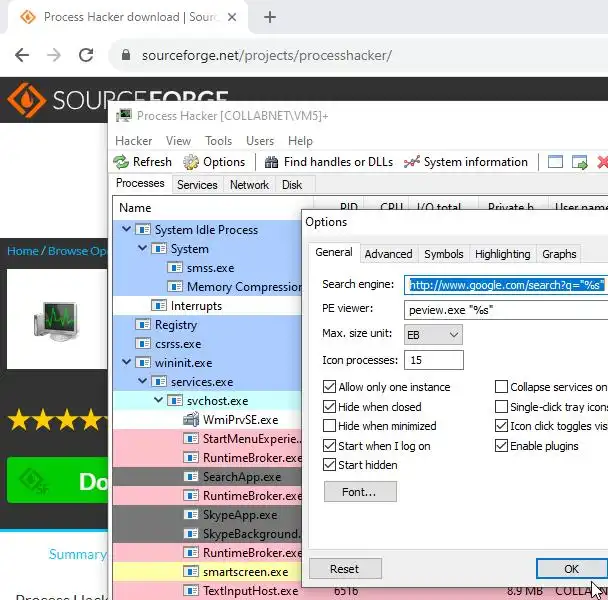This screenshot has width=608, height=600.
Task: Confirm options with OK button
Action: click(572, 569)
